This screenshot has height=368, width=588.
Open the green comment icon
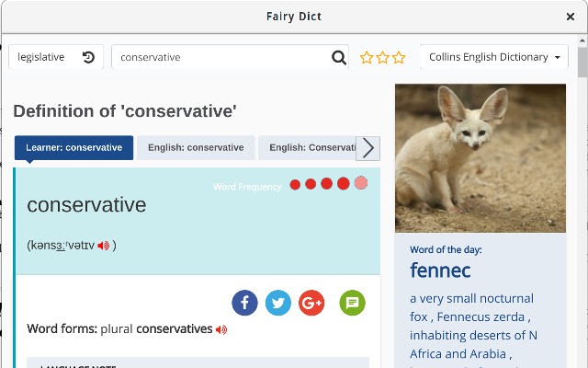click(x=352, y=303)
